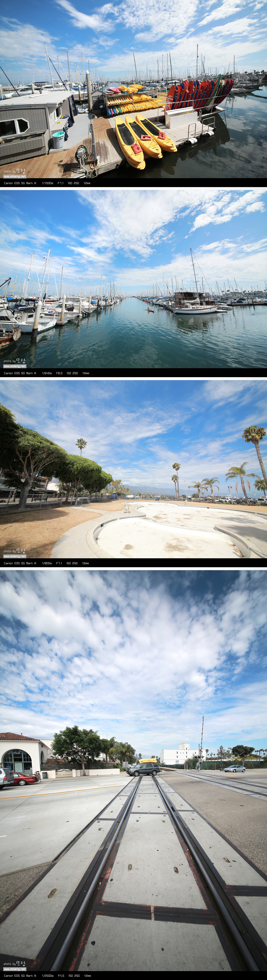Click the kayaker paddling in the harbor channel

coord(150,310)
